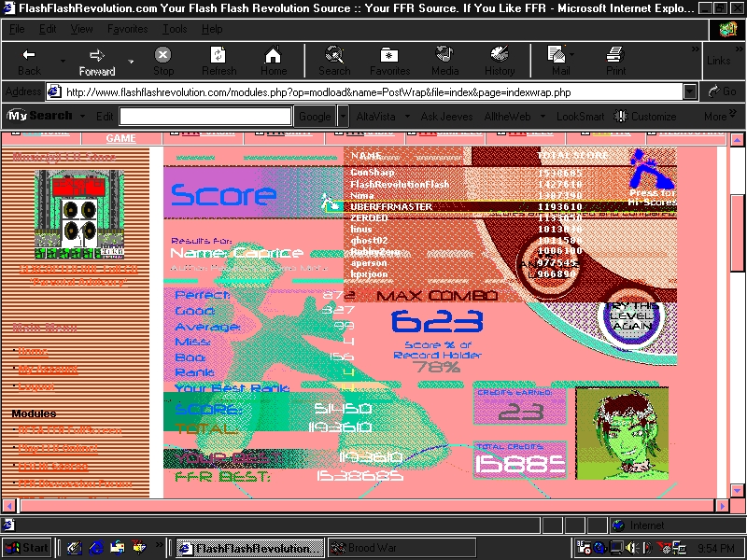Click the FFR Store album thumbnail image
Viewport: 747px width, 560px height.
coord(79,214)
